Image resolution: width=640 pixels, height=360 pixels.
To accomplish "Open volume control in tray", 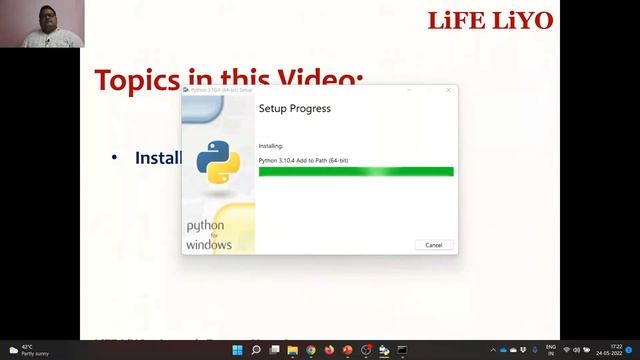I will (576, 350).
